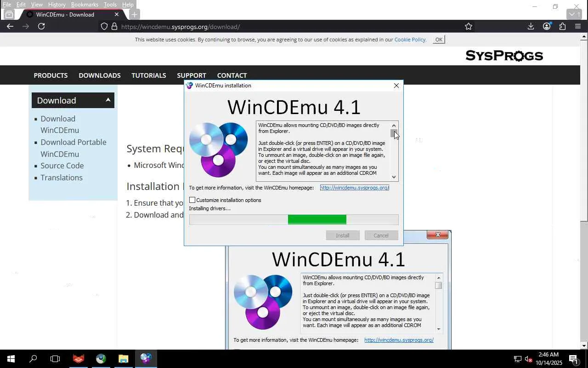Open the Windows notification center
This screenshot has height=368, width=588.
[x=574, y=359]
